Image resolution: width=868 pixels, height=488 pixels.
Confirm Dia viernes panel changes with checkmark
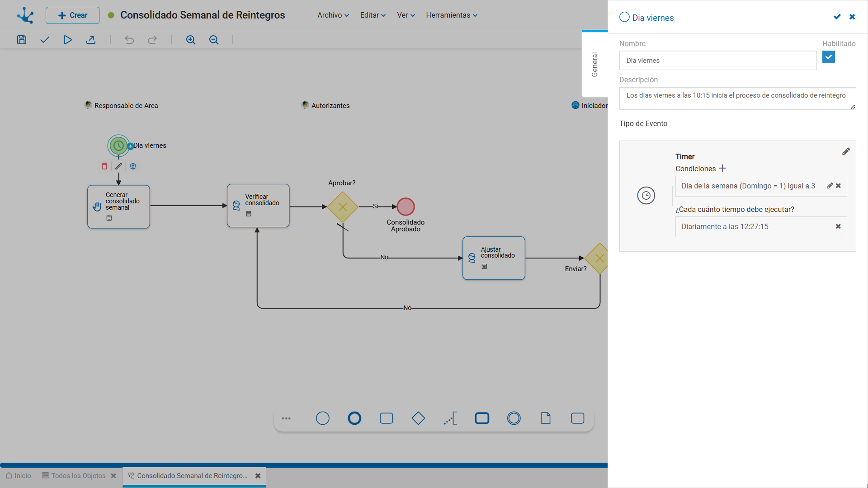point(837,17)
